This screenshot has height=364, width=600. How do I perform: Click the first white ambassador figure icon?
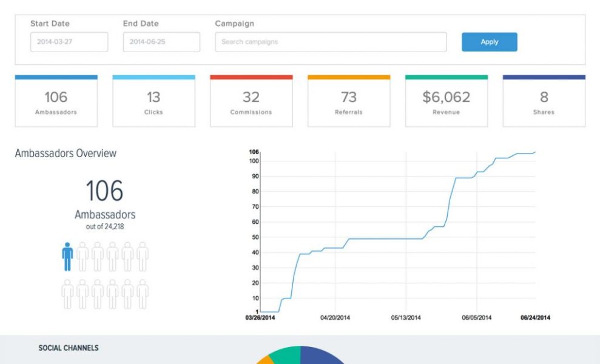tap(83, 255)
